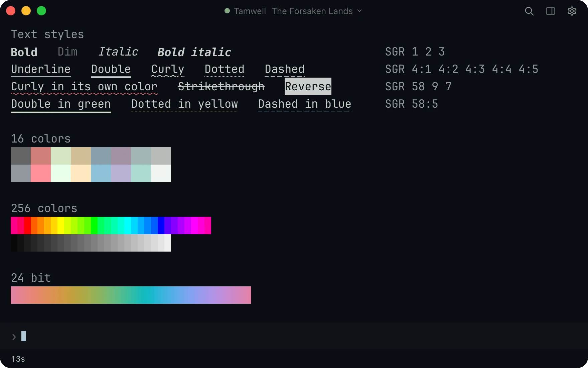Click the white end of grayscale ramp
The image size is (588, 368).
click(168, 243)
